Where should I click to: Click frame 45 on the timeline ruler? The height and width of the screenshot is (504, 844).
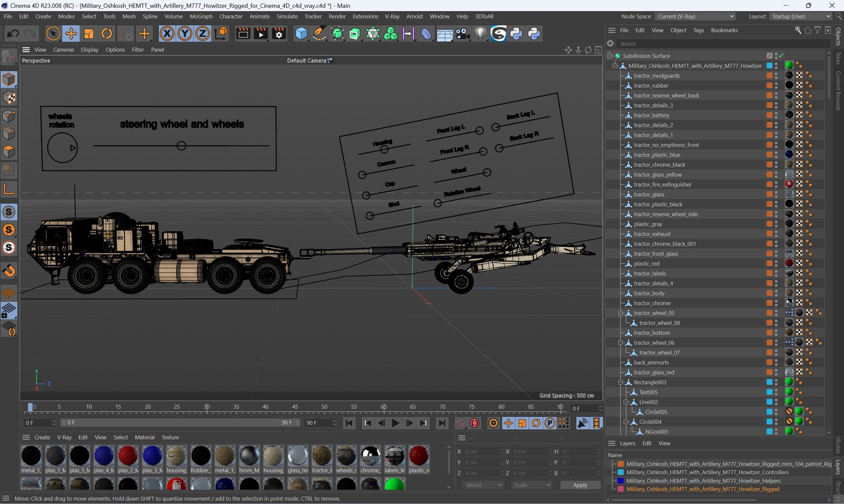295,407
